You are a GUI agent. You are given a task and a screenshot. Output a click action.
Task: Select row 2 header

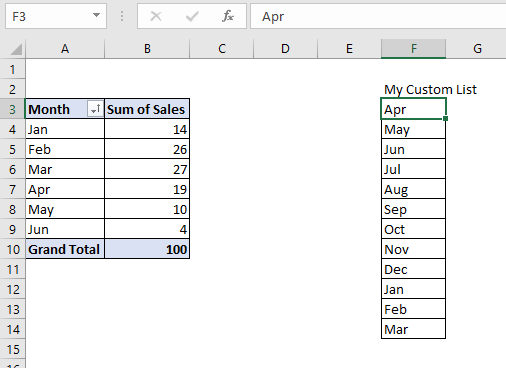13,89
